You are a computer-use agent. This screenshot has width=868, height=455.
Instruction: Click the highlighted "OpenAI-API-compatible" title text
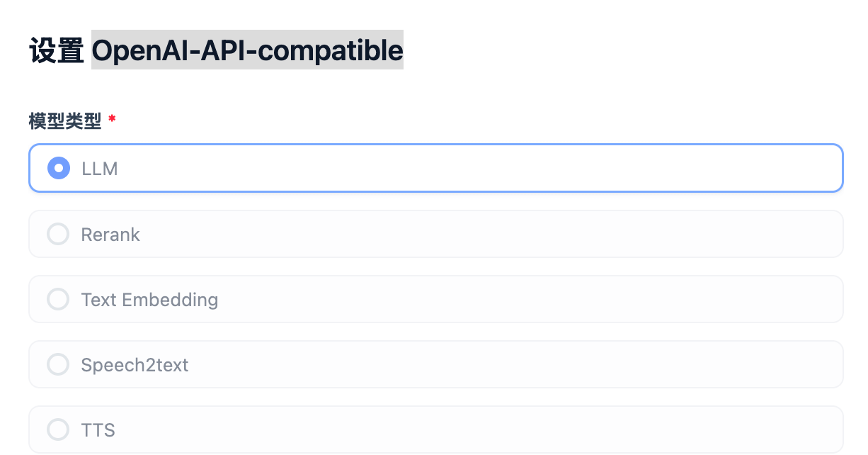[x=247, y=50]
